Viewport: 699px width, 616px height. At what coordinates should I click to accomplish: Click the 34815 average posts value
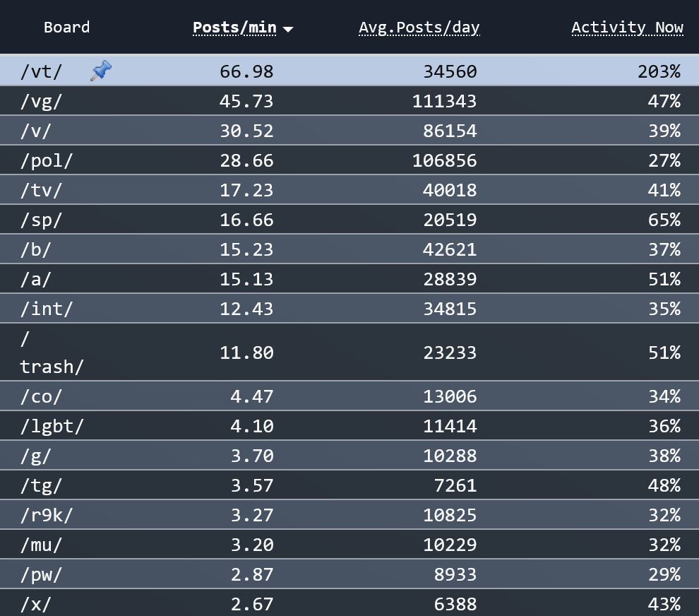pyautogui.click(x=450, y=309)
